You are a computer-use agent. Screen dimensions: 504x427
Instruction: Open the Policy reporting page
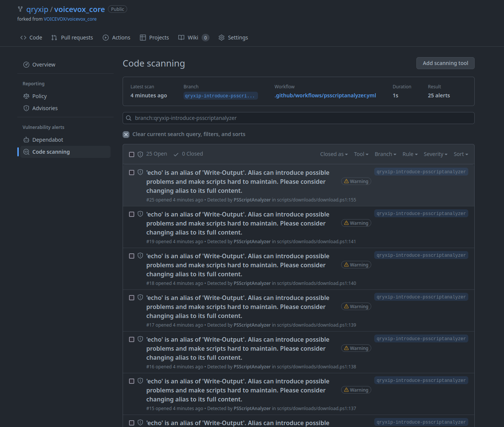pos(39,96)
